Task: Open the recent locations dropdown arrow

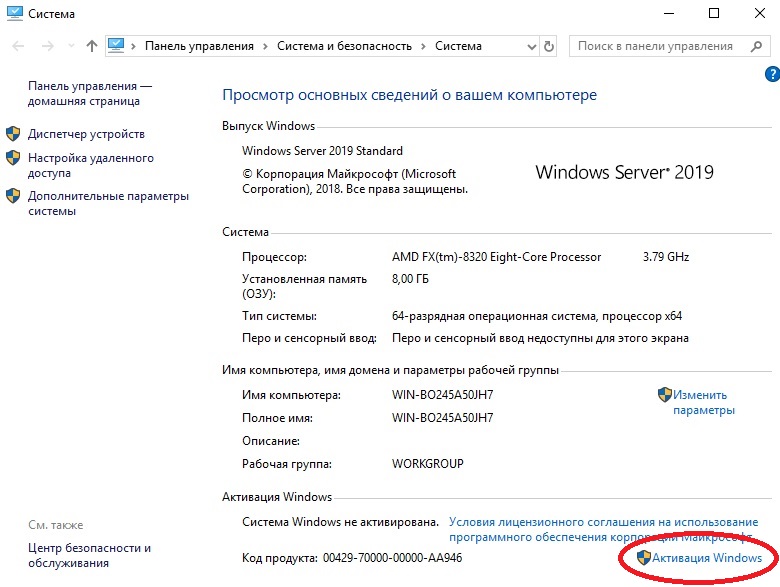Action: [70, 46]
